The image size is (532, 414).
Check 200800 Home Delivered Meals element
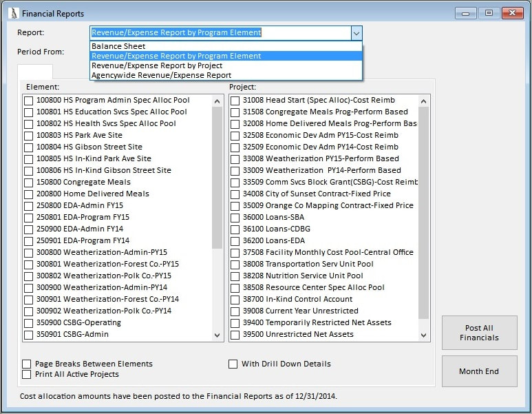[x=28, y=194]
